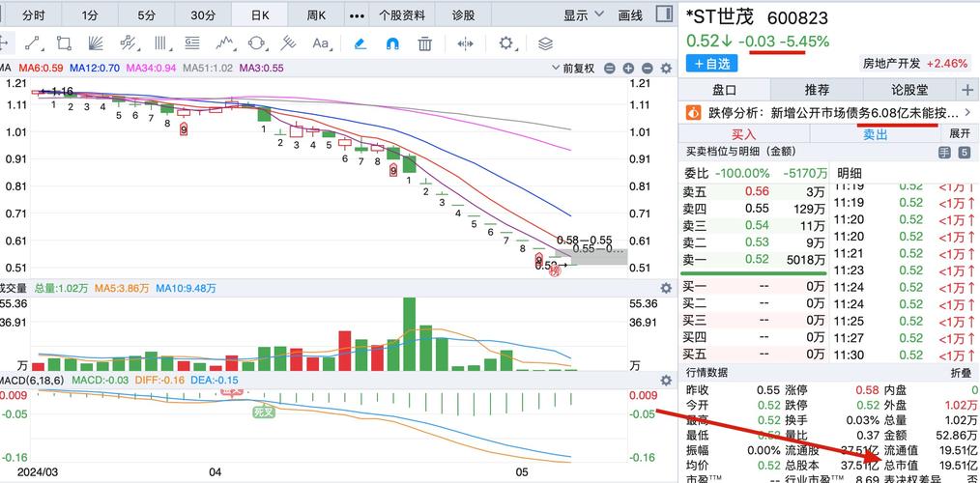980x483 pixels.
Task: Open the volume panel settings gear
Action: [x=666, y=288]
